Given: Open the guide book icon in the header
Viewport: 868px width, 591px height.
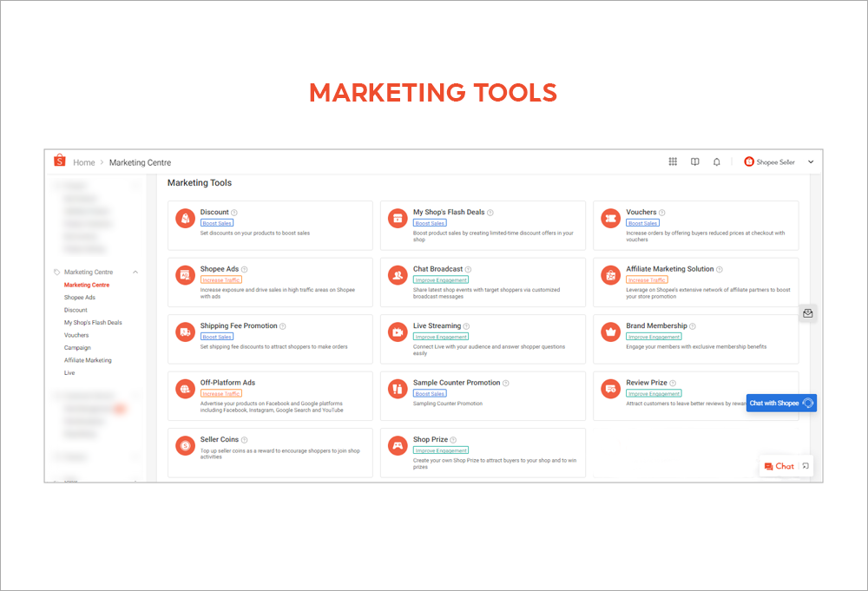Looking at the screenshot, I should tap(694, 161).
